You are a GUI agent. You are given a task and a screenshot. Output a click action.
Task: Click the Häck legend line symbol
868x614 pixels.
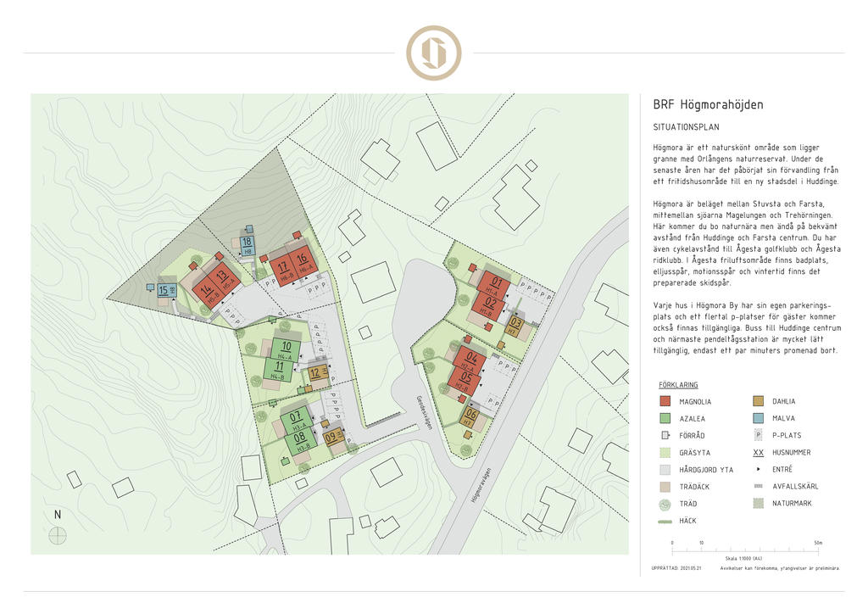tap(665, 521)
